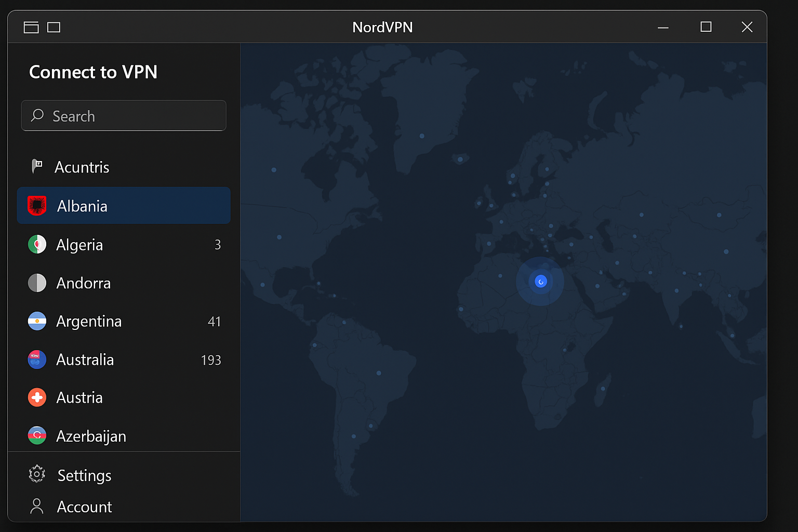Image resolution: width=798 pixels, height=532 pixels.
Task: Click the magnifier icon in Search
Action: pyautogui.click(x=37, y=115)
